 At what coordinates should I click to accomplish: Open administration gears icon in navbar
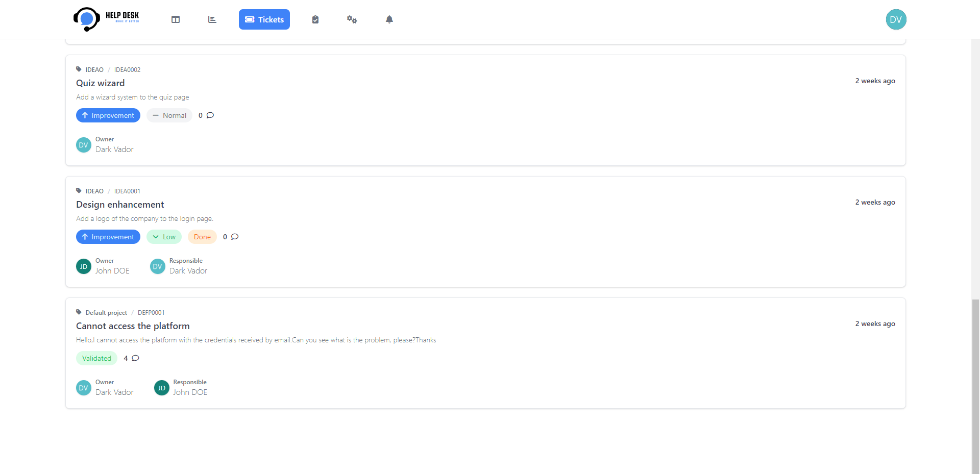pos(352,19)
